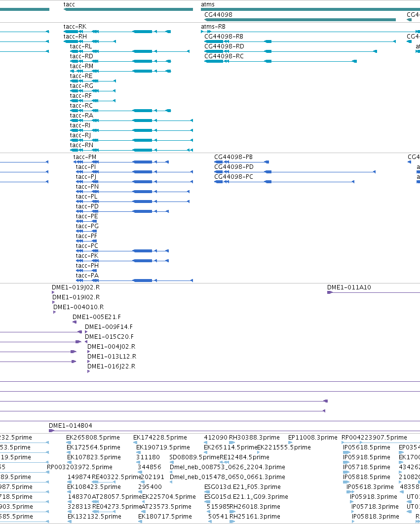
Task: Select the tacc gene label
Action: [69, 4]
